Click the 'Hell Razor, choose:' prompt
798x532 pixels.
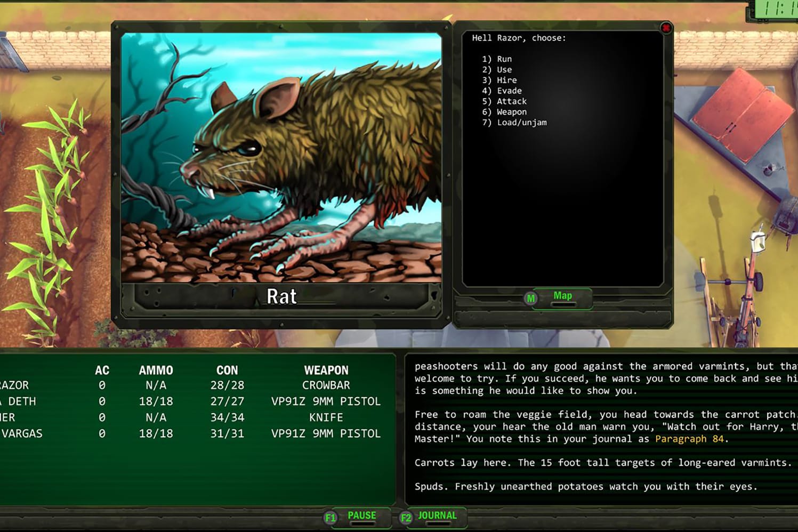[519, 38]
